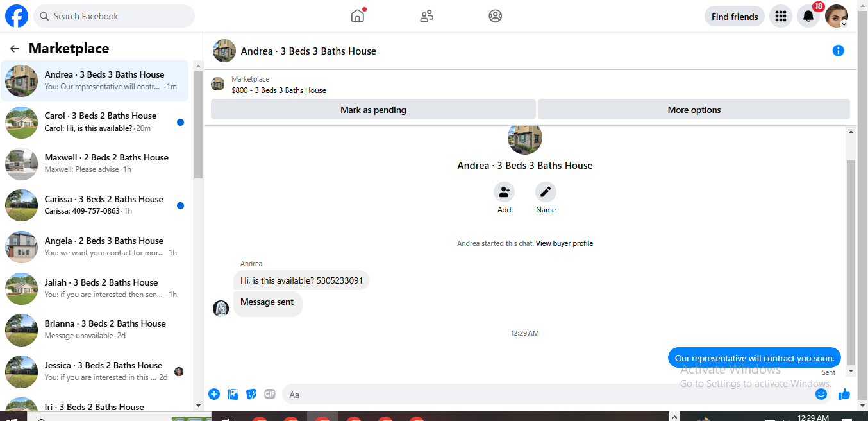
Task: Open more actions plus icon in composer
Action: 214,394
